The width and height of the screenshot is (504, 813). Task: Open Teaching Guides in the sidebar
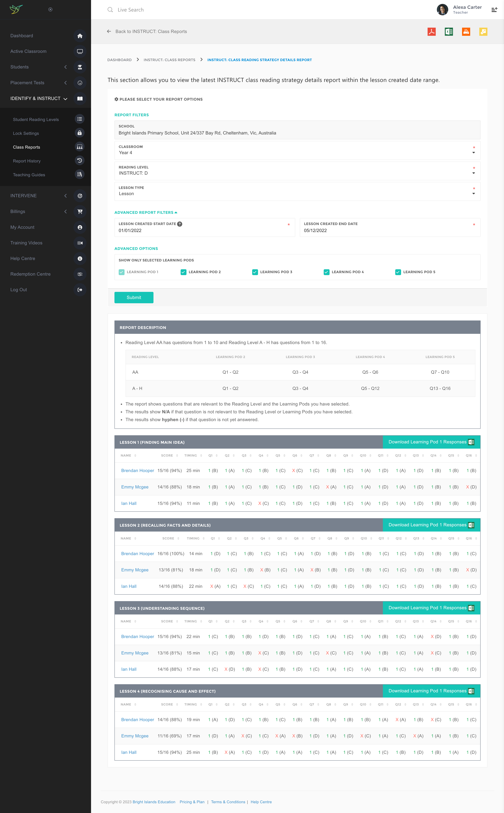(x=29, y=175)
